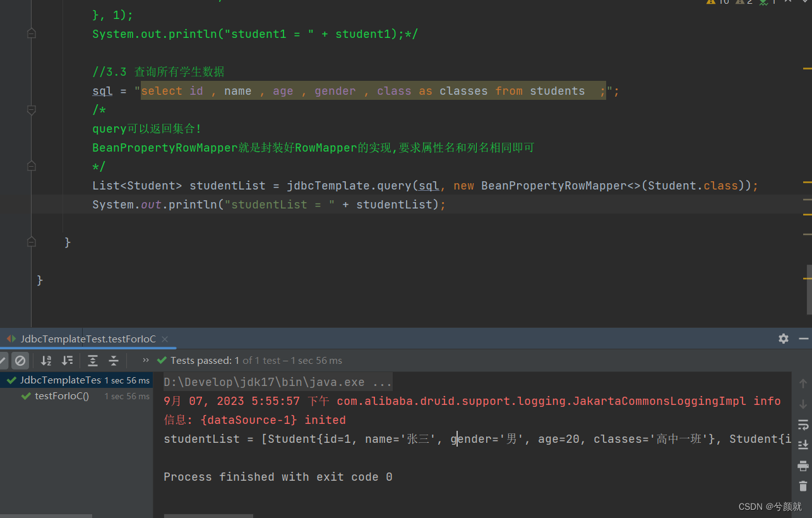Click the orange marker on the editor scrollbar
Viewport: 812px width, 518px height.
tap(808, 68)
